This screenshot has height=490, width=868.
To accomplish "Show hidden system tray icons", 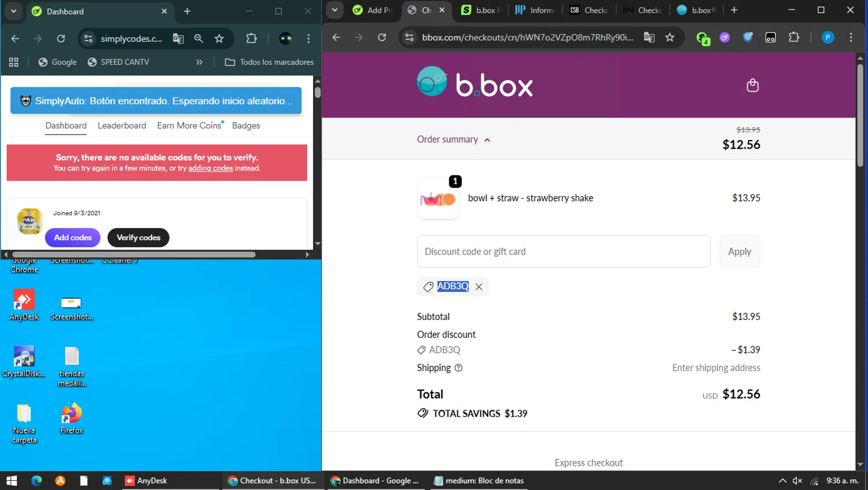I will pos(782,481).
